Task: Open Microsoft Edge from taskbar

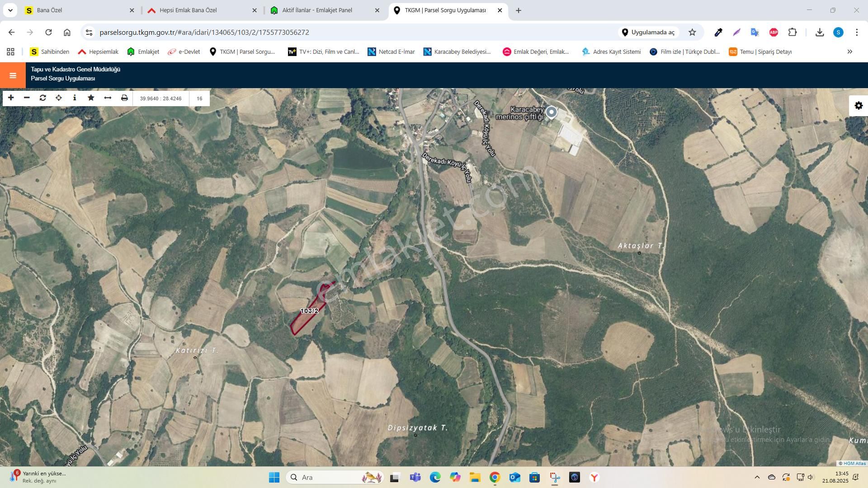Action: pyautogui.click(x=435, y=477)
